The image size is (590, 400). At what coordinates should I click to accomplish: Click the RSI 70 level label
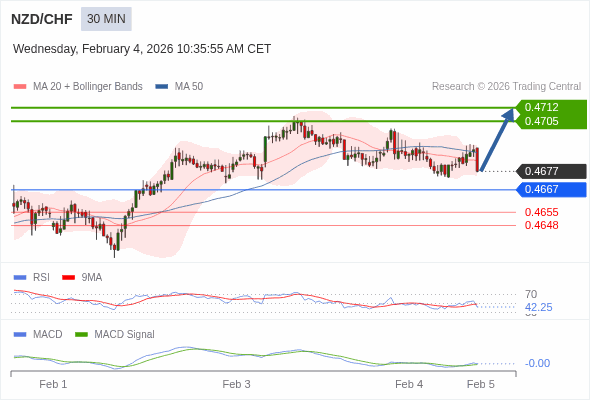coord(531,294)
